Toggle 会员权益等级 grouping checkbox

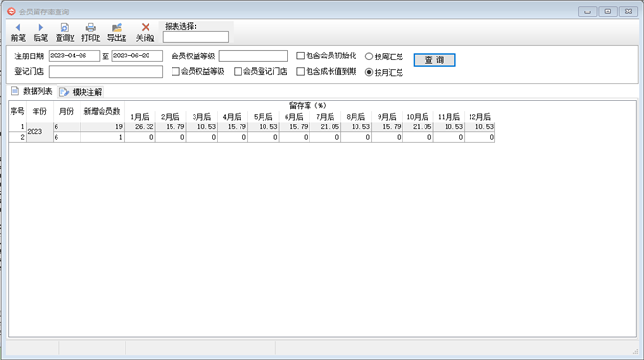pos(175,72)
